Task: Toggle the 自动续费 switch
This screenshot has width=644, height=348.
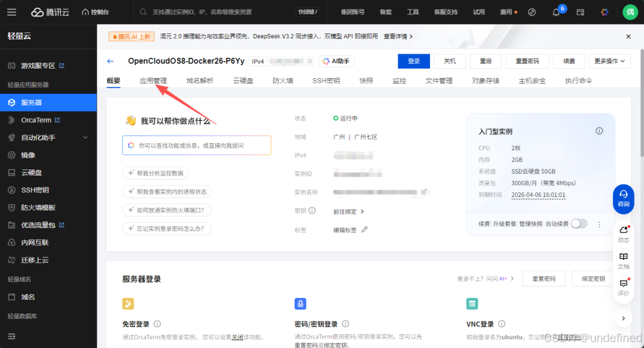Action: 579,224
